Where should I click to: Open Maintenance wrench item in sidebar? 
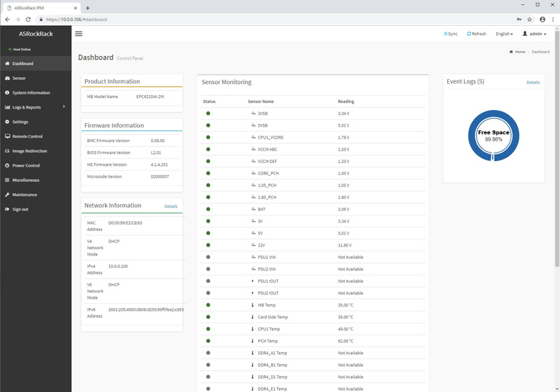24,195
